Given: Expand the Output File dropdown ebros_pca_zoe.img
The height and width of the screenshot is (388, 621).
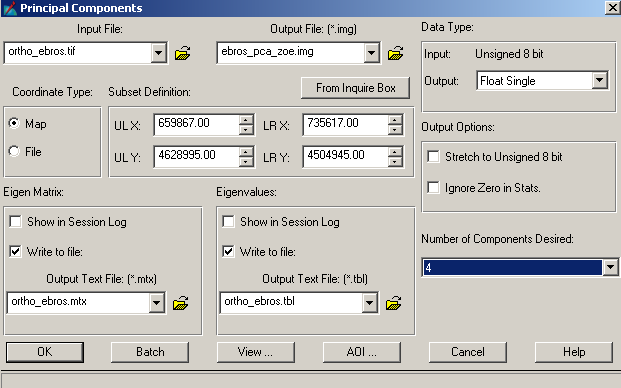Looking at the screenshot, I should [x=371, y=53].
